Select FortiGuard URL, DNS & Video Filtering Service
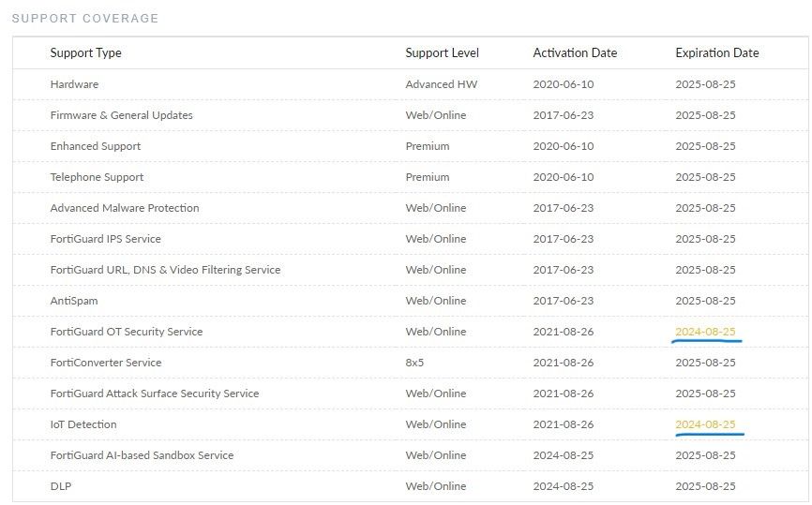Viewport: 812px width, 505px height. [165, 270]
